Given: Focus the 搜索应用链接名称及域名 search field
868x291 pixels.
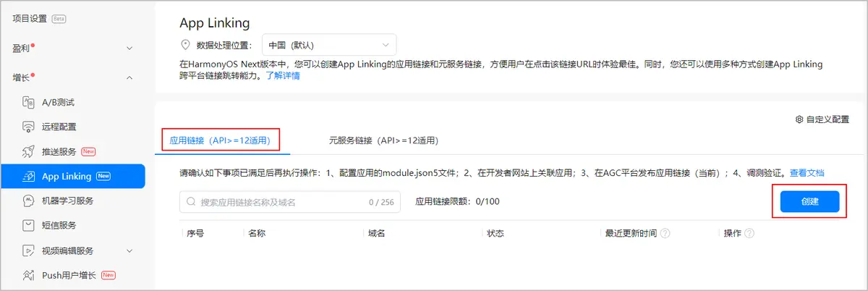Looking at the screenshot, I should 291,202.
